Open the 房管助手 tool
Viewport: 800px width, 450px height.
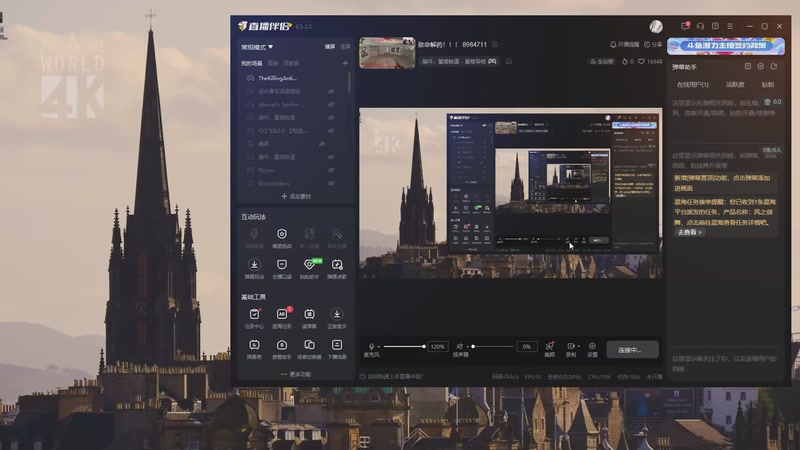pos(282,349)
